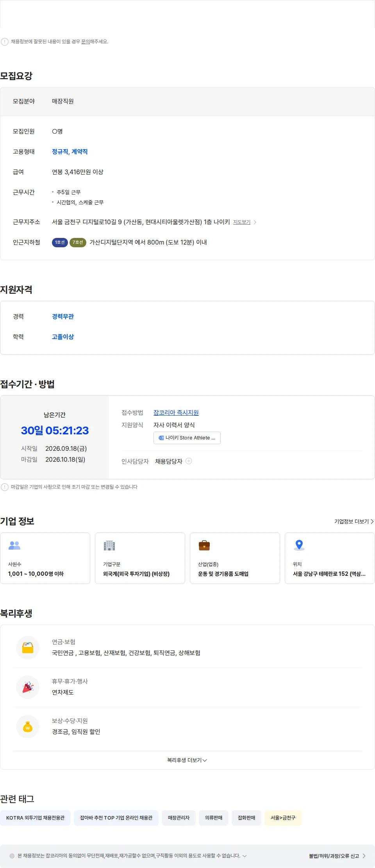
Task: Click the 자사 이력서 양식 text
Action: (x=174, y=425)
